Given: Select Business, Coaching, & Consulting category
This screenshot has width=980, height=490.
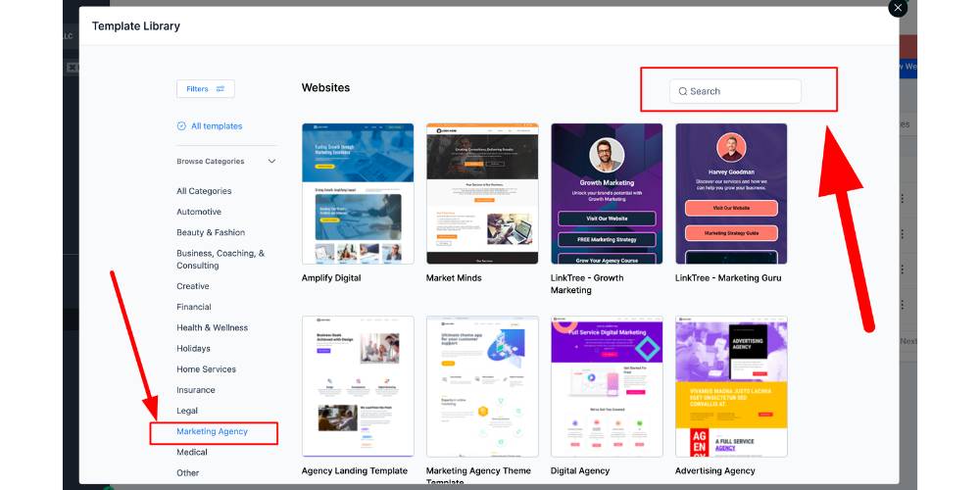Looking at the screenshot, I should (x=220, y=259).
